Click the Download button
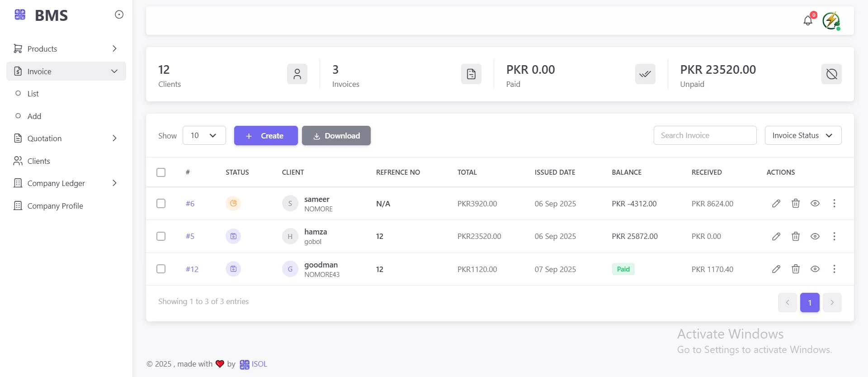 click(336, 136)
